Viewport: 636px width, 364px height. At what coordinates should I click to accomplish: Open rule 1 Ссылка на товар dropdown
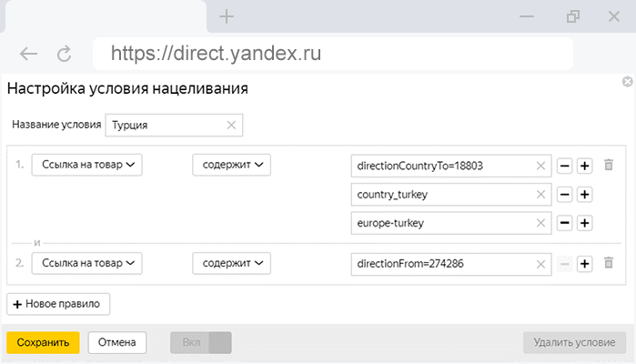pos(86,165)
